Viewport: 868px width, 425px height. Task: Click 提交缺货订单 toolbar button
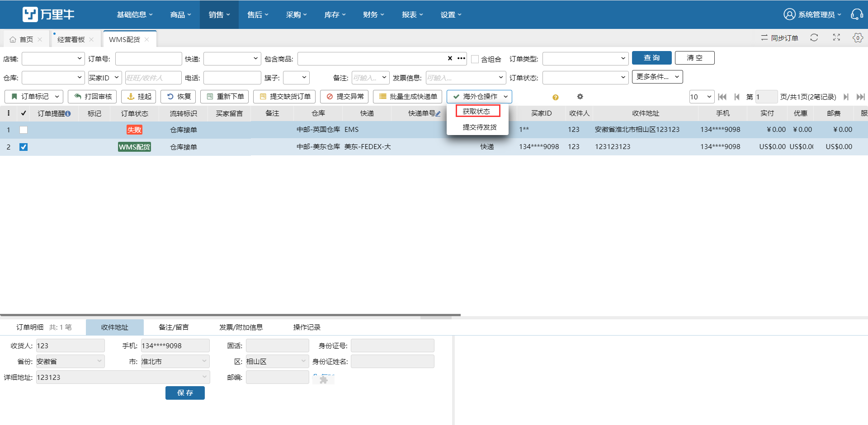coord(284,97)
